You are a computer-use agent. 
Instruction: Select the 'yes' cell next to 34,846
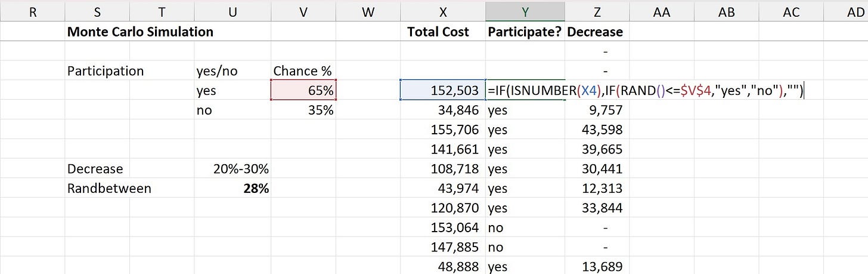point(525,110)
